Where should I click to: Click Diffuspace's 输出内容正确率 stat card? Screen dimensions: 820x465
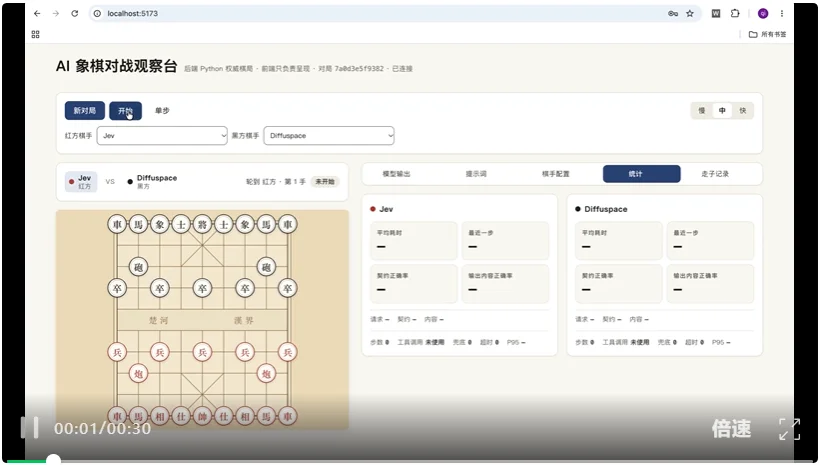pyautogui.click(x=710, y=283)
